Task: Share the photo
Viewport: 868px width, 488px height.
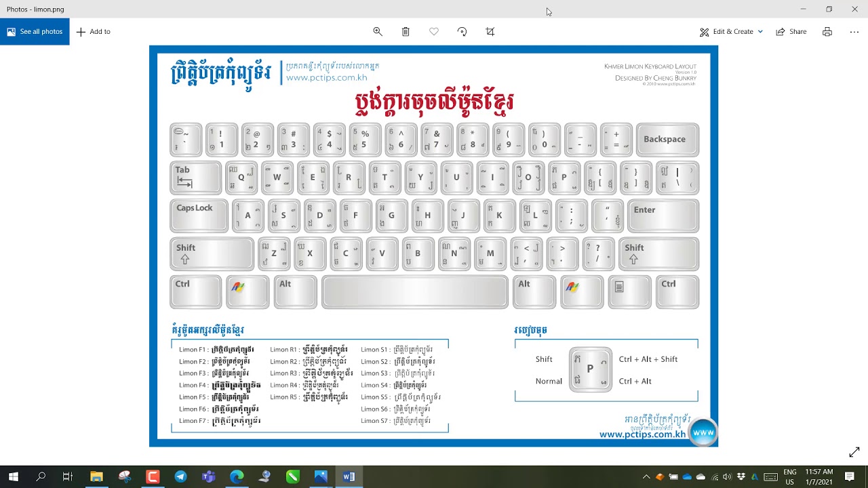Action: coord(791,32)
